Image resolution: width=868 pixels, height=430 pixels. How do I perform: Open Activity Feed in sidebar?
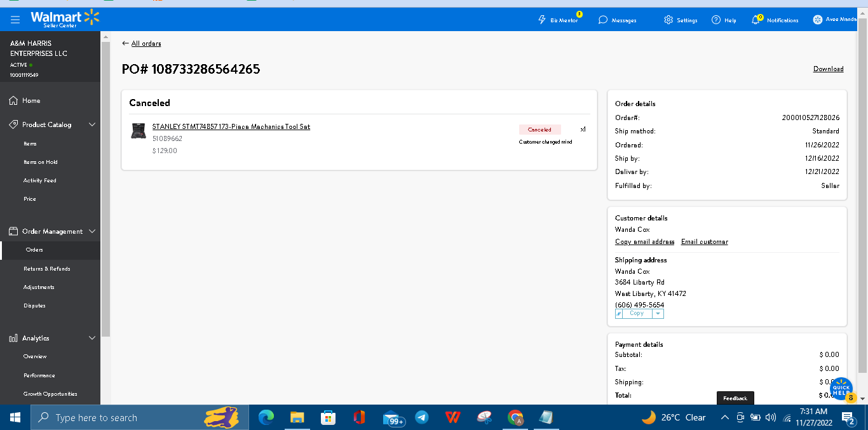coord(40,180)
